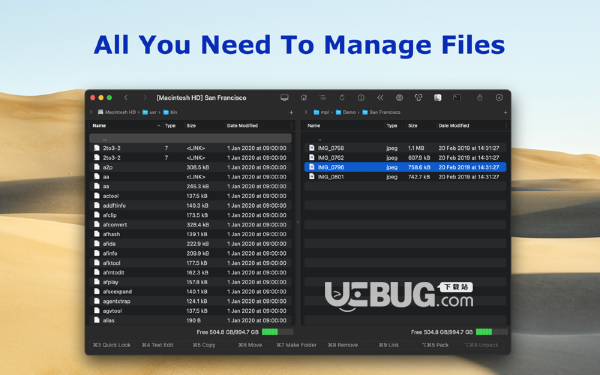
Task: Click the double left chevron icon
Action: coord(380,98)
